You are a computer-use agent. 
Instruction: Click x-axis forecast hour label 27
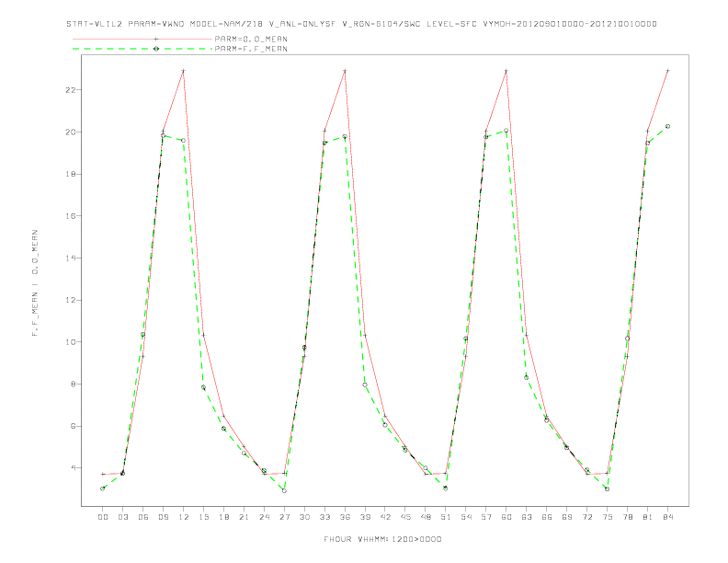point(284,517)
